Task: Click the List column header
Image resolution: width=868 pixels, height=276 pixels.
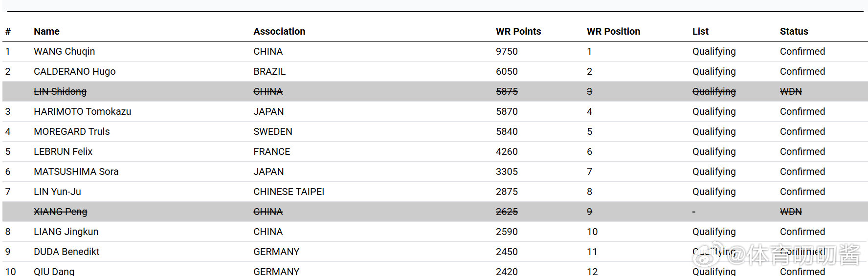Action: pos(700,31)
